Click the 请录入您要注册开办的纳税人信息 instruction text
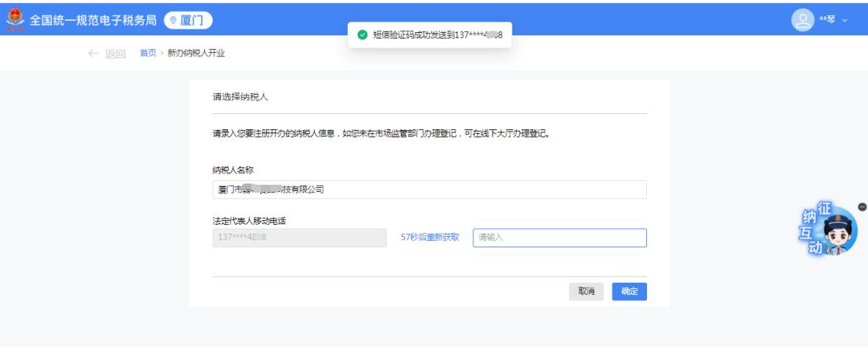The width and height of the screenshot is (868, 347). (x=382, y=133)
